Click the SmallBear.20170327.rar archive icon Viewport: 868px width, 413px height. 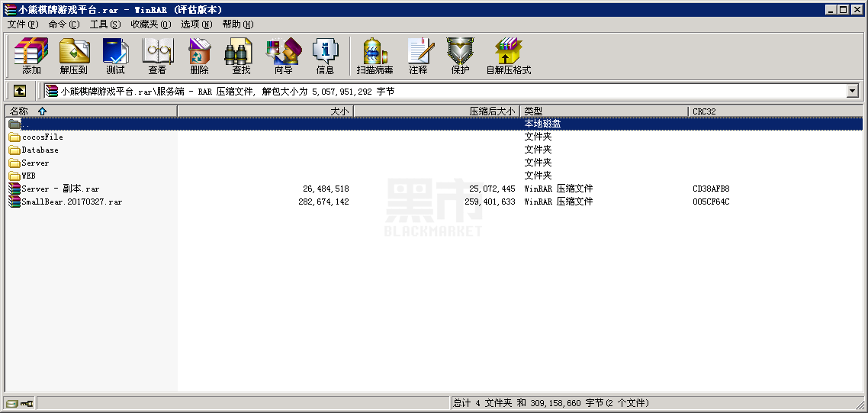[x=14, y=202]
